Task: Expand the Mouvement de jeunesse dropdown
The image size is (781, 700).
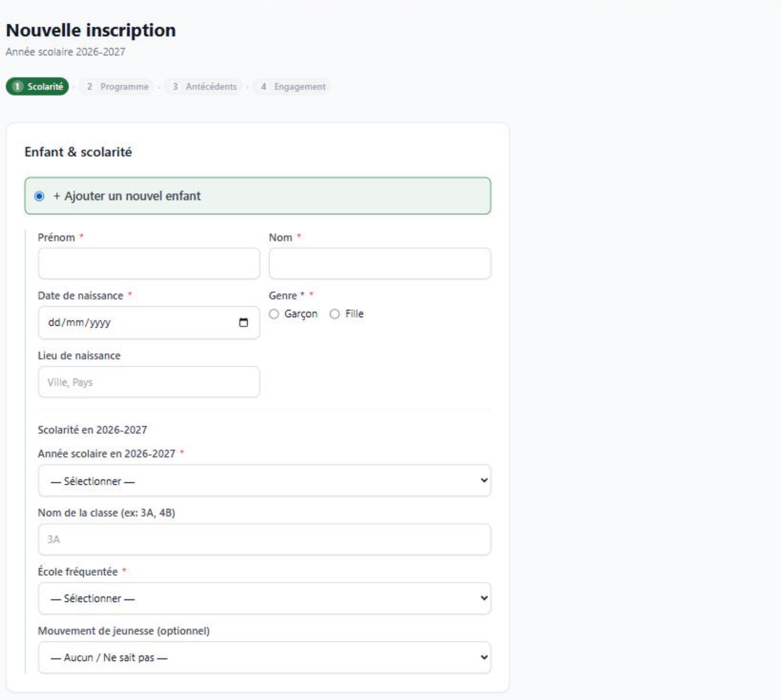Action: coord(264,657)
